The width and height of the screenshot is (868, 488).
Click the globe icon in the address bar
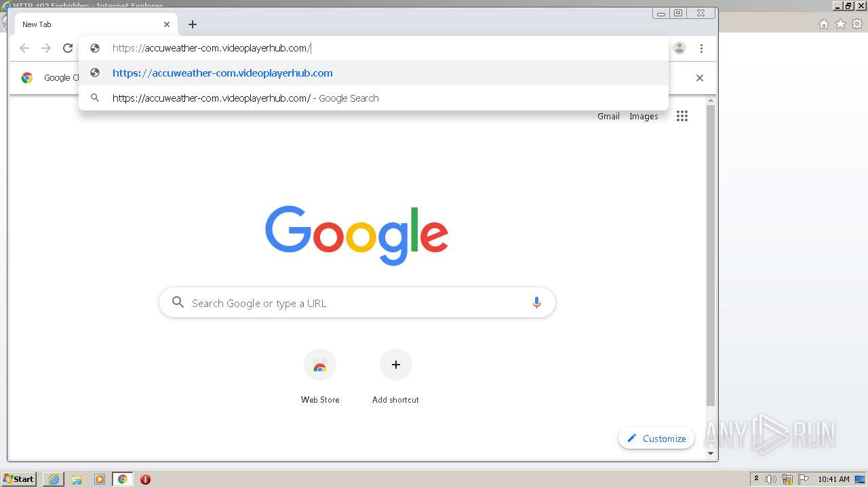click(95, 48)
